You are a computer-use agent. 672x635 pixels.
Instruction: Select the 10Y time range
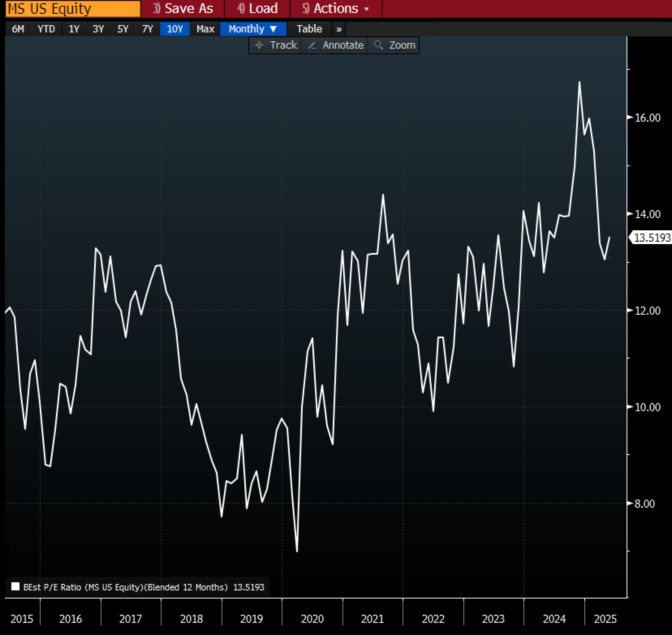pyautogui.click(x=175, y=29)
